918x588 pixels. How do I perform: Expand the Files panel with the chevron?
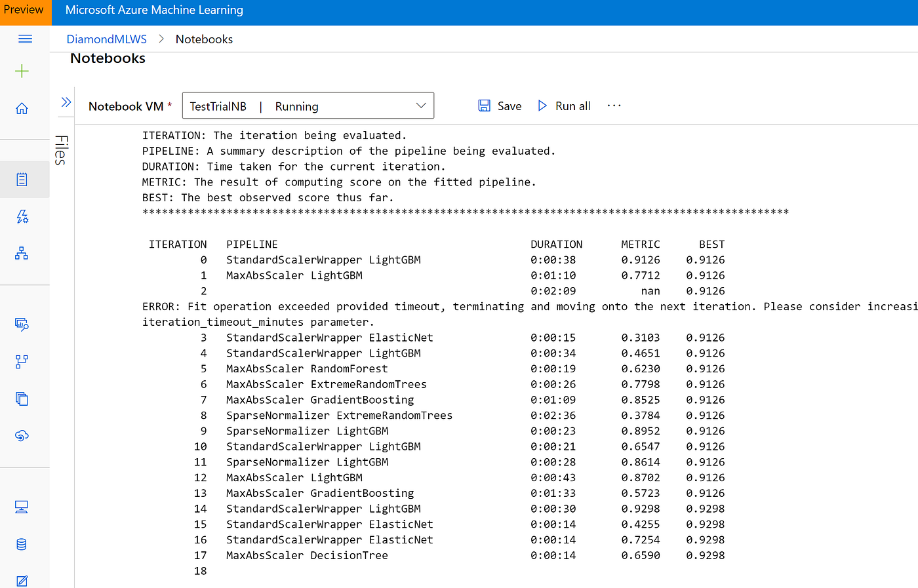[66, 102]
